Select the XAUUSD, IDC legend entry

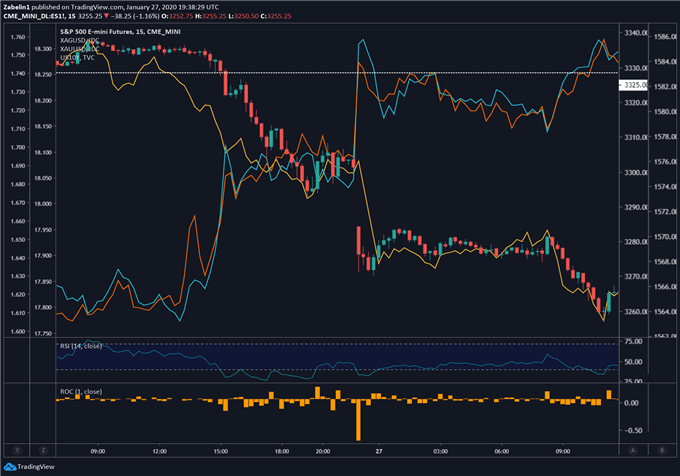pos(79,49)
